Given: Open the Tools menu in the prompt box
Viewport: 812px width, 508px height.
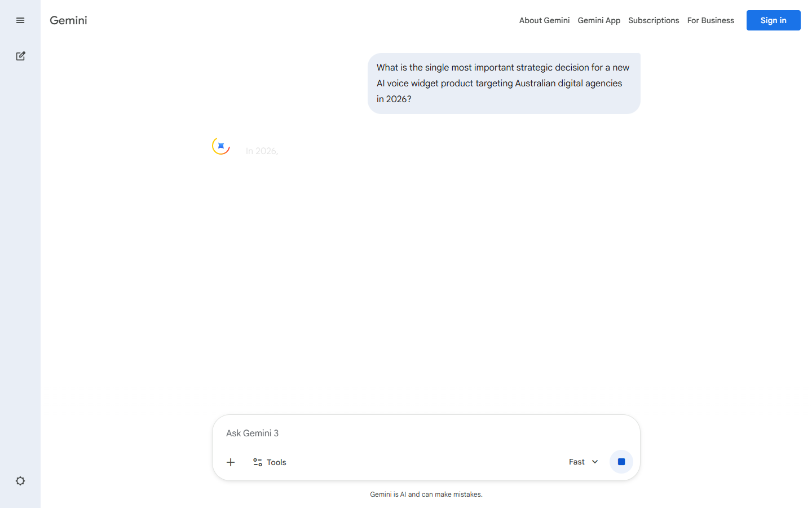Looking at the screenshot, I should pos(270,462).
